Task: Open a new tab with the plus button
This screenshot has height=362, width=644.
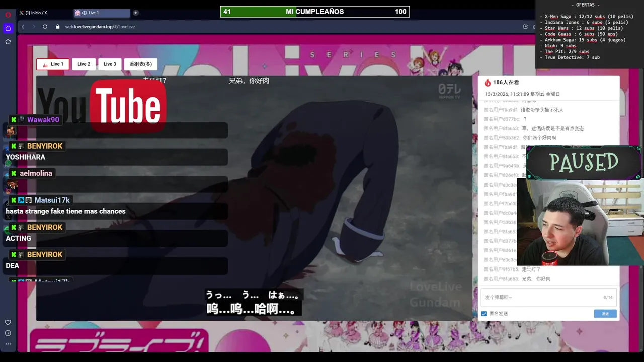Action: (136, 13)
